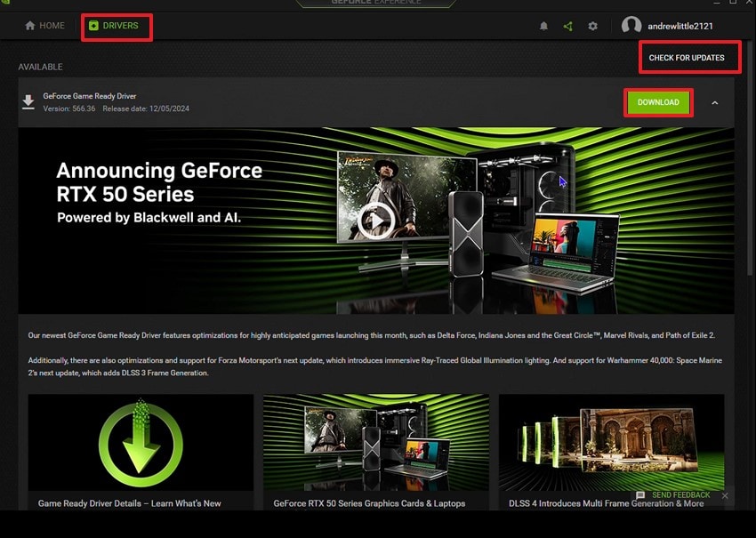Switch to the Drivers tab
The height and width of the screenshot is (538, 756).
click(x=114, y=26)
